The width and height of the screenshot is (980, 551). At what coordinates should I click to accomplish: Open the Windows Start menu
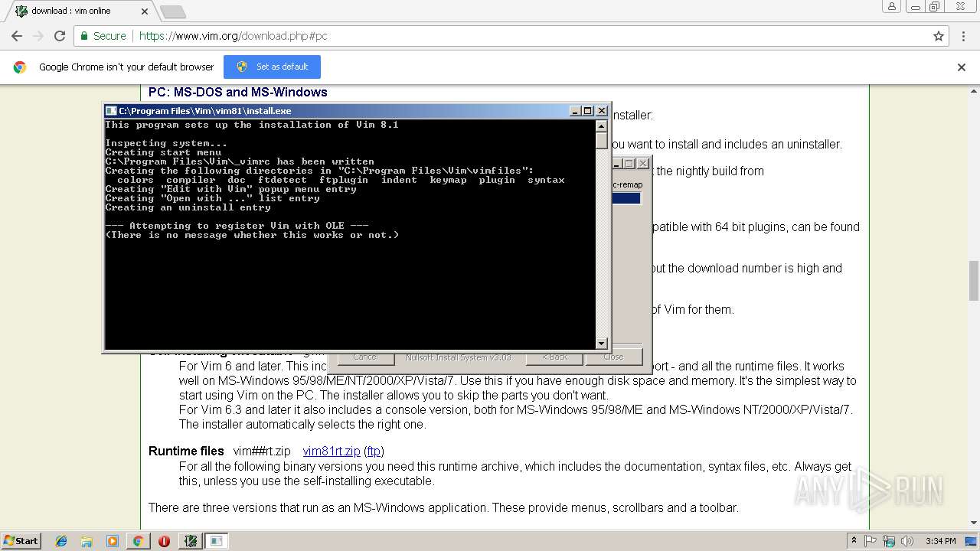[x=21, y=541]
